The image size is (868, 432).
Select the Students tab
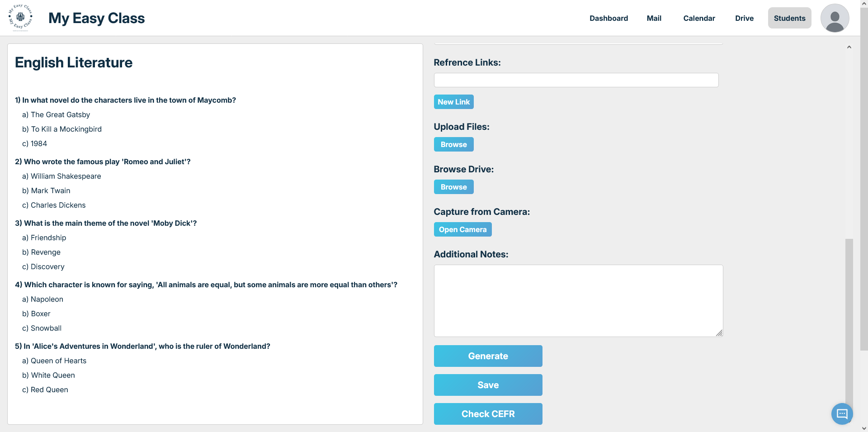coord(789,18)
